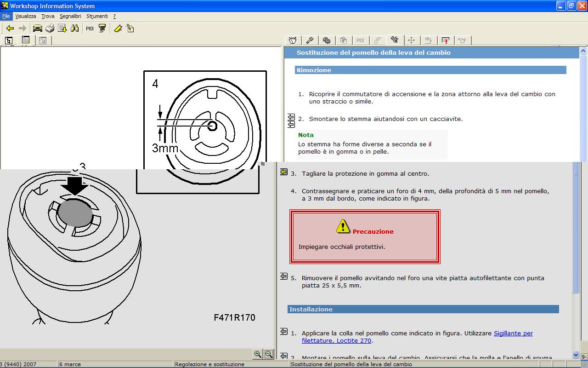Click the Nota heading text
Viewport: 588px width, 368px height.
[306, 135]
